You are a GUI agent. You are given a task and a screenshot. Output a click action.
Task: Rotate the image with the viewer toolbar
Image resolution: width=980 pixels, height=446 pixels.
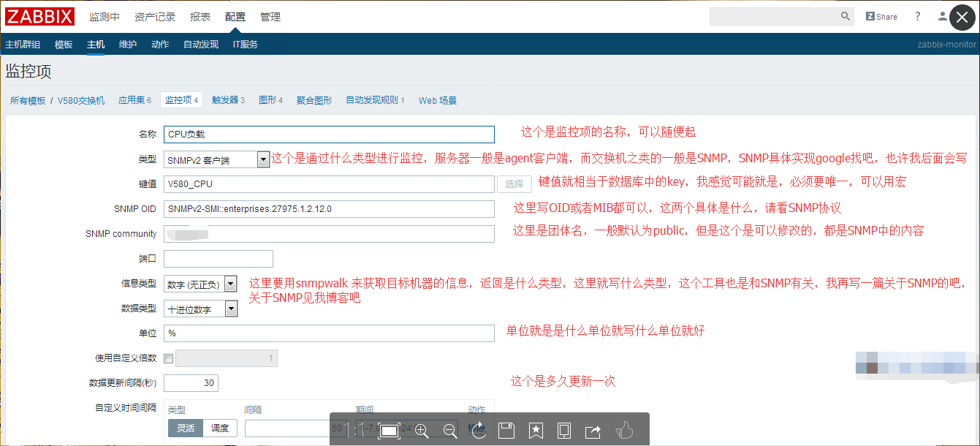click(479, 431)
